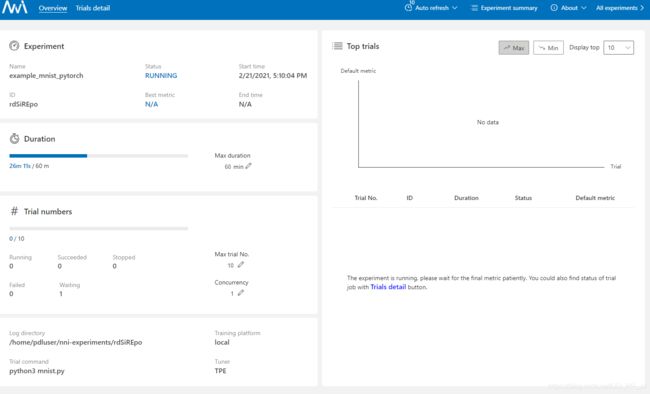Viewport: 650px width, 394px height.
Task: Click the TPE tuner value
Action: (221, 371)
